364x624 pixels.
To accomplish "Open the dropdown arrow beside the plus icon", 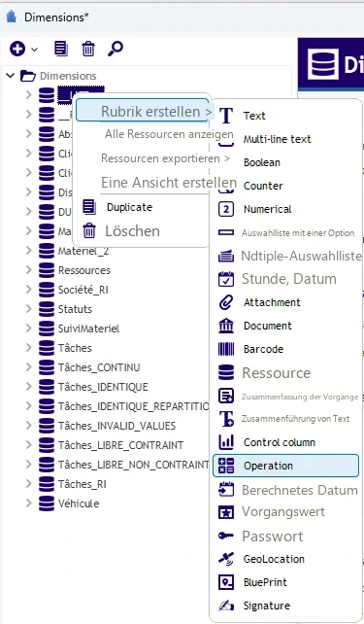I will [35, 50].
